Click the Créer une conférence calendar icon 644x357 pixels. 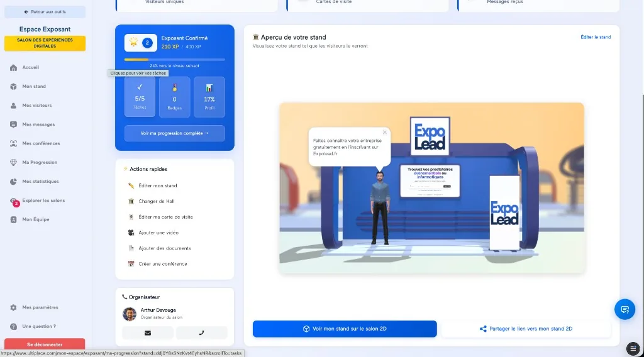(131, 264)
